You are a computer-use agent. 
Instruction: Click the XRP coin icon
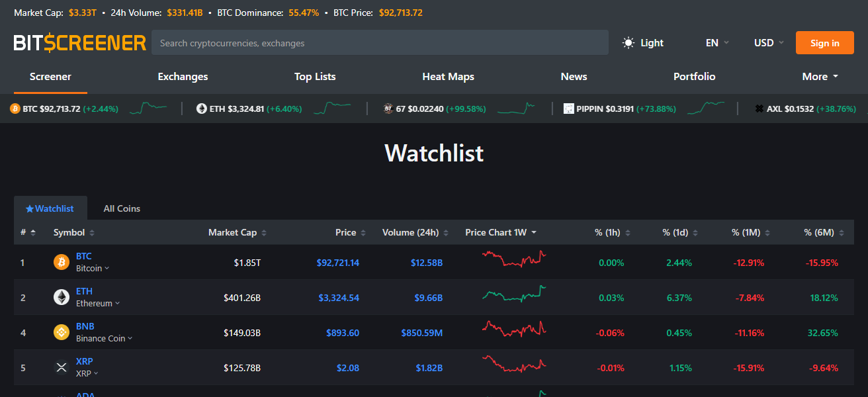tap(61, 367)
